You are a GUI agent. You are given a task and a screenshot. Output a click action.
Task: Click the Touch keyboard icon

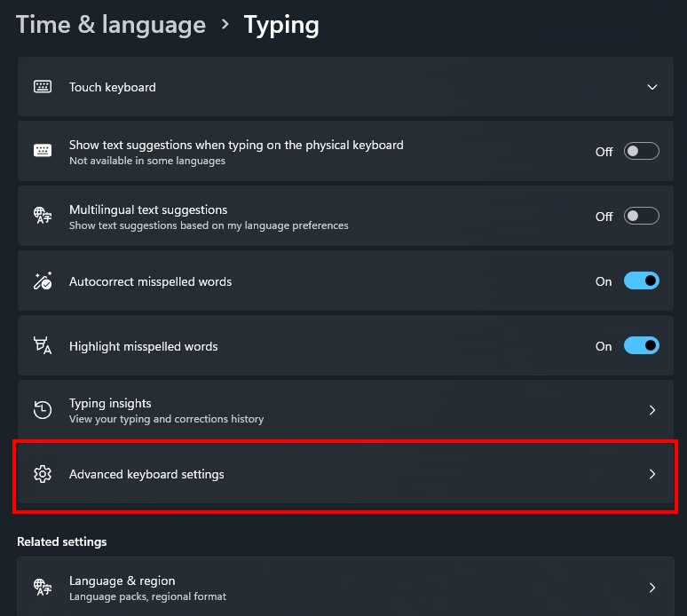coord(43,87)
